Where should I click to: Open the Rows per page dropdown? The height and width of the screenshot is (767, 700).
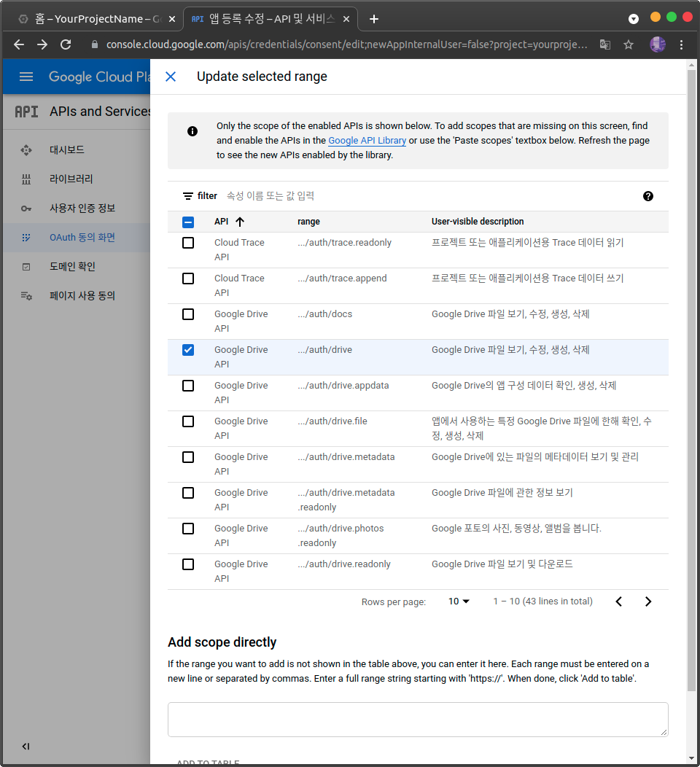pos(459,601)
